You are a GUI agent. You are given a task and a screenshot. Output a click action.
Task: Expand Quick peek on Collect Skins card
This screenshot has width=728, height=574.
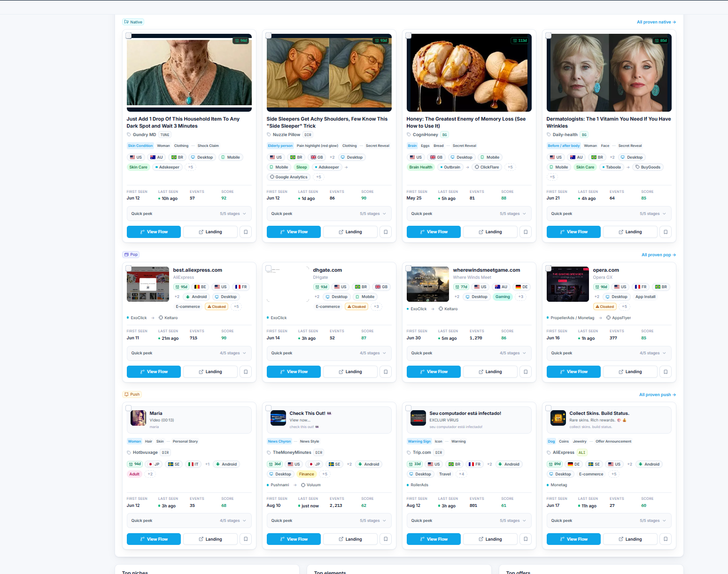609,520
